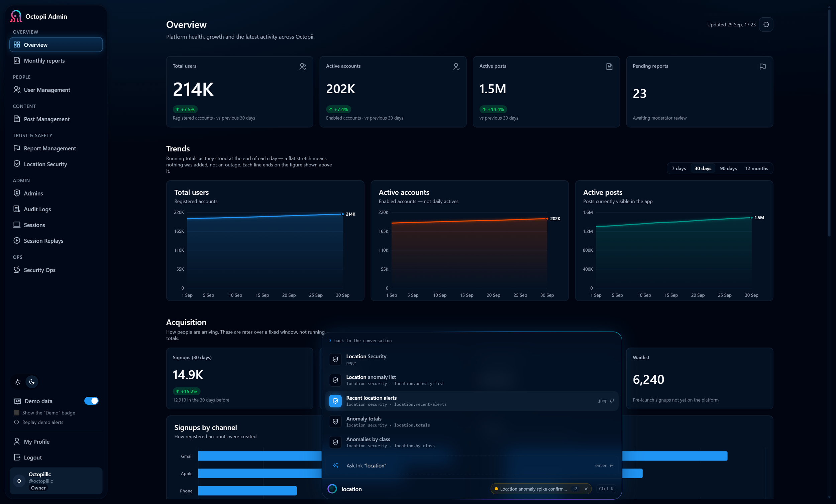
Task: Open My Profile
Action: 56,441
